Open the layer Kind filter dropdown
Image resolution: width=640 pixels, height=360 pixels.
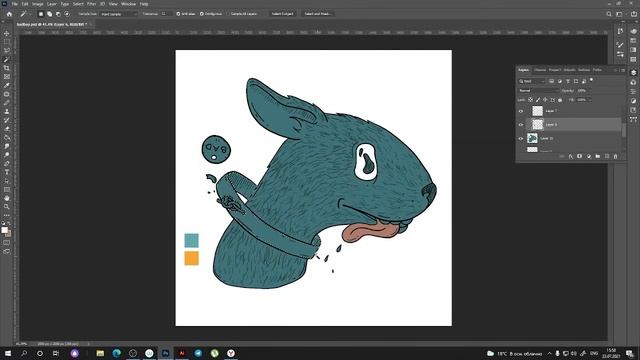coord(532,81)
